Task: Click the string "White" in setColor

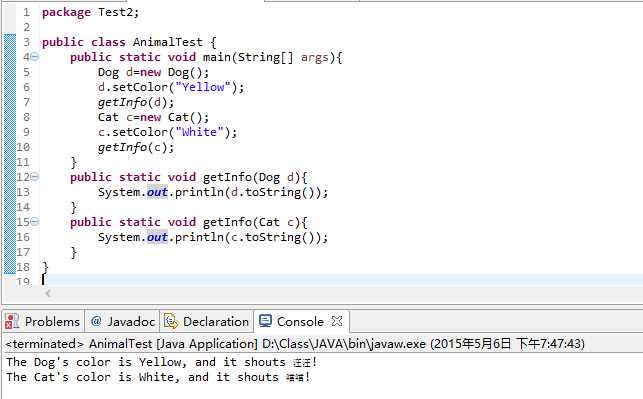Action: [x=199, y=132]
